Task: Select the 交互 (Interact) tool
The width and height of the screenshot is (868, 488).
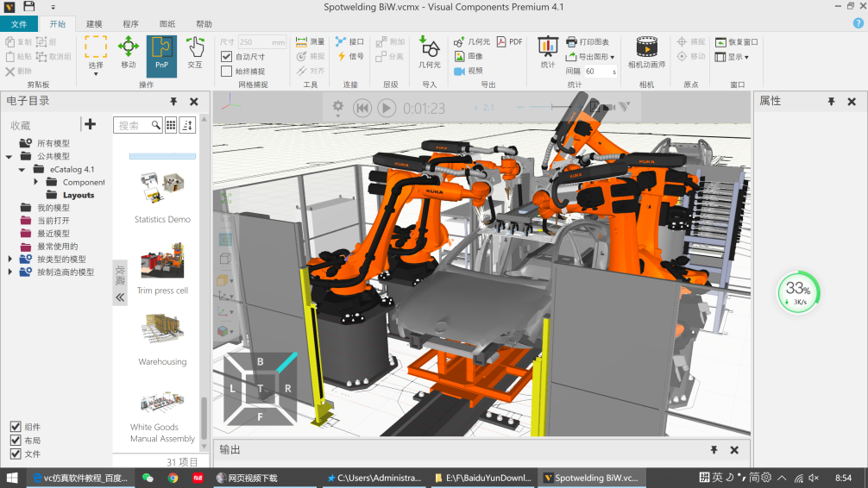Action: (195, 55)
